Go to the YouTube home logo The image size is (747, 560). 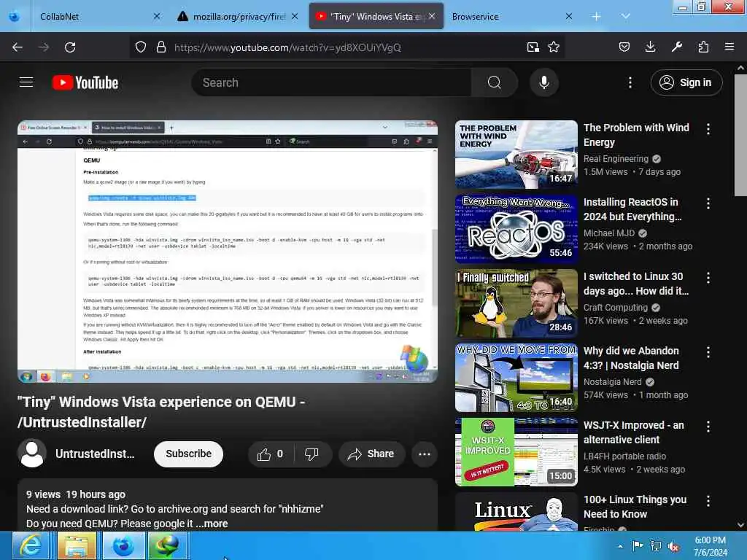(x=85, y=82)
